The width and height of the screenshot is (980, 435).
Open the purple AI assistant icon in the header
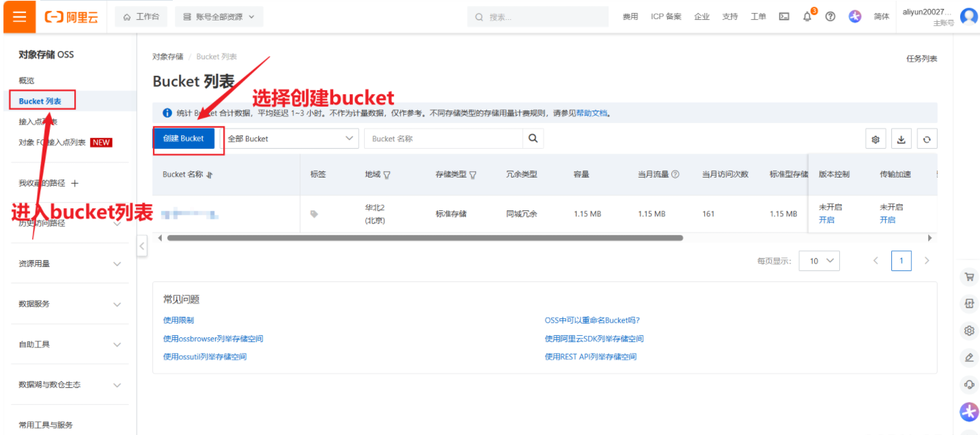855,16
